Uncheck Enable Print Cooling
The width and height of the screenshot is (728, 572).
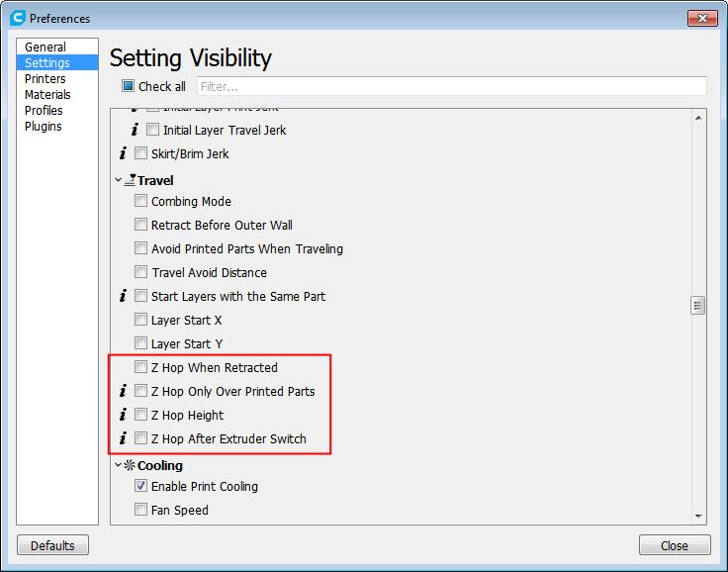pos(140,486)
